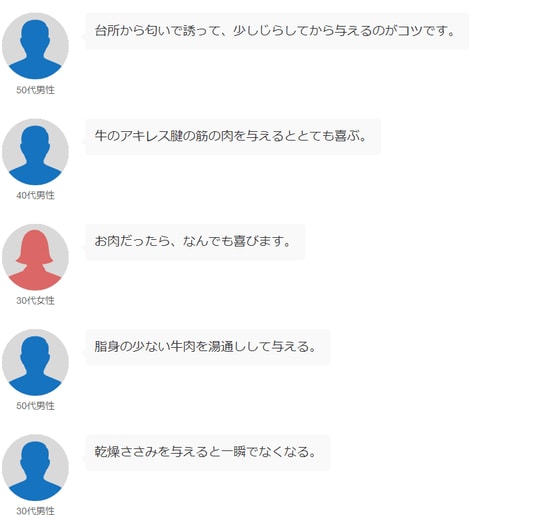Select the 牛のアキレス腱 comment bubble
This screenshot has width=536, height=515.
[233, 137]
